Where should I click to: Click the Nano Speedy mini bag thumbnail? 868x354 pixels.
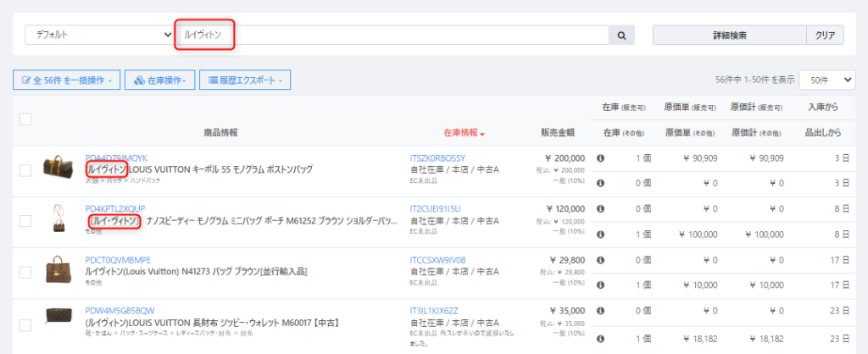tap(58, 218)
